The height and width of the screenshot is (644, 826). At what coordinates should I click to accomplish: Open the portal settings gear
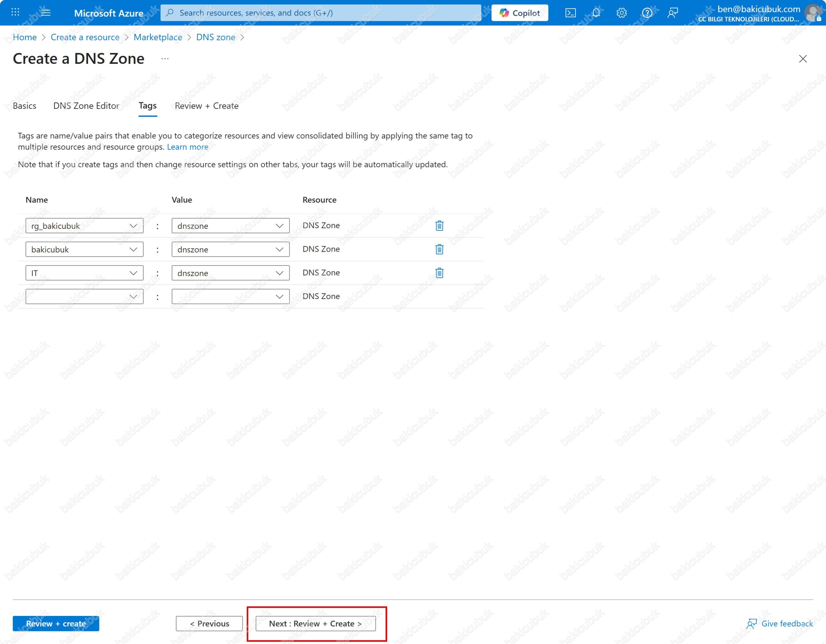(x=621, y=13)
